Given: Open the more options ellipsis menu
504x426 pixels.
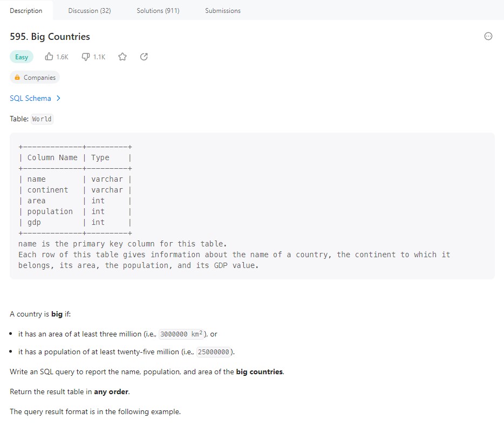Looking at the screenshot, I should point(488,37).
